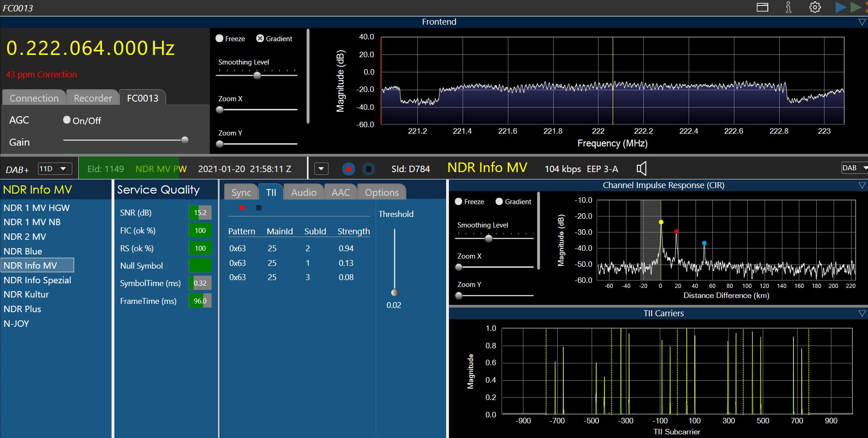This screenshot has width=868, height=438.
Task: Open the settings gear icon
Action: (815, 7)
